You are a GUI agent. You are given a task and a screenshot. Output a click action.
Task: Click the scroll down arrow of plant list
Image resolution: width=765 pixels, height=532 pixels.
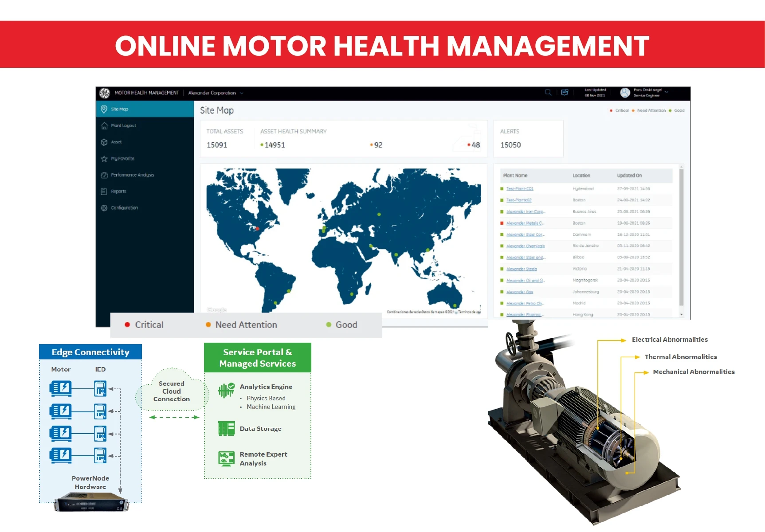[681, 314]
